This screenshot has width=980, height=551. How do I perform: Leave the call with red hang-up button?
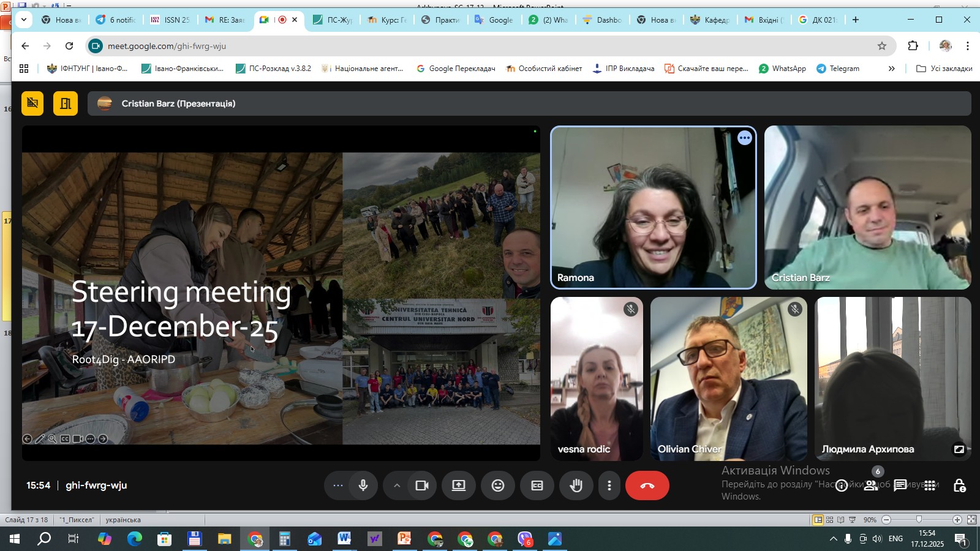click(x=647, y=485)
